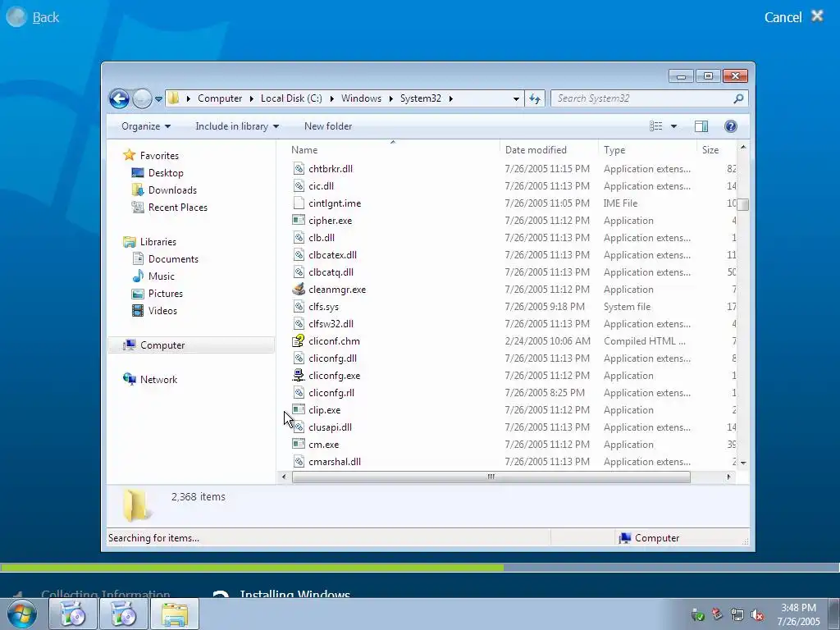
Task: Open the Pictures library
Action: (x=165, y=294)
